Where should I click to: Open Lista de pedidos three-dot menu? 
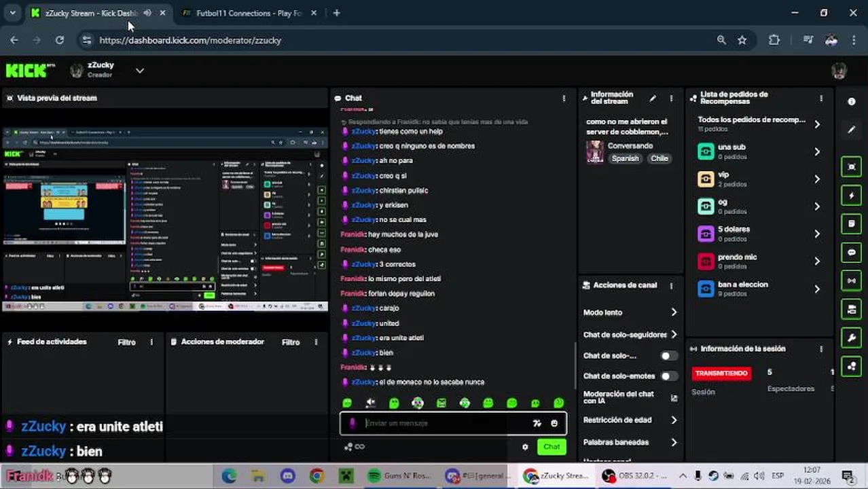[x=821, y=98]
